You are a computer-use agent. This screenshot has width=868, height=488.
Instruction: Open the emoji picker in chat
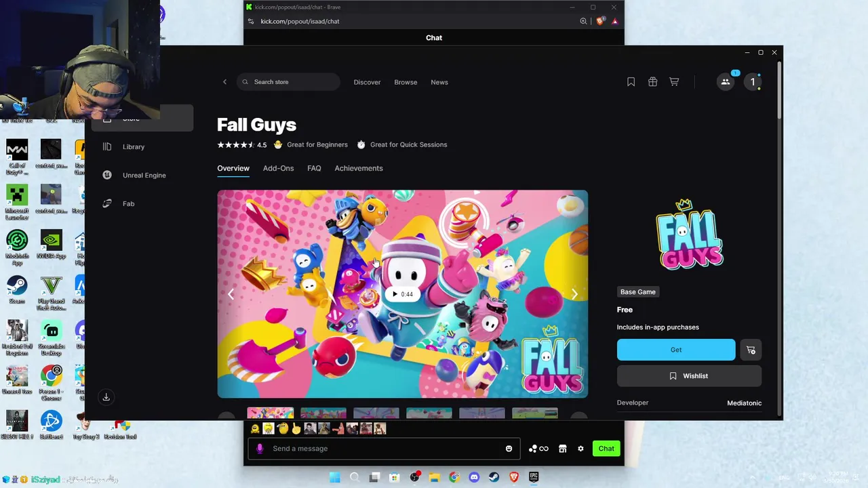(509, 449)
